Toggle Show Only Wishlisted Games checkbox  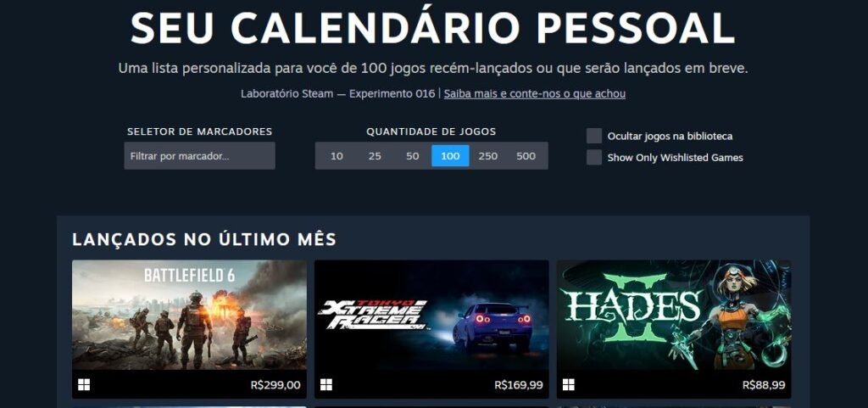click(x=594, y=157)
